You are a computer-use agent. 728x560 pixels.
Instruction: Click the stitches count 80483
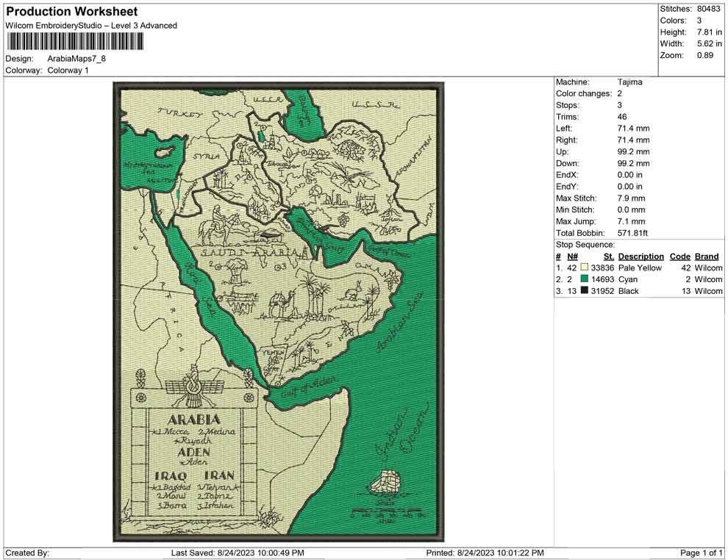pos(710,9)
